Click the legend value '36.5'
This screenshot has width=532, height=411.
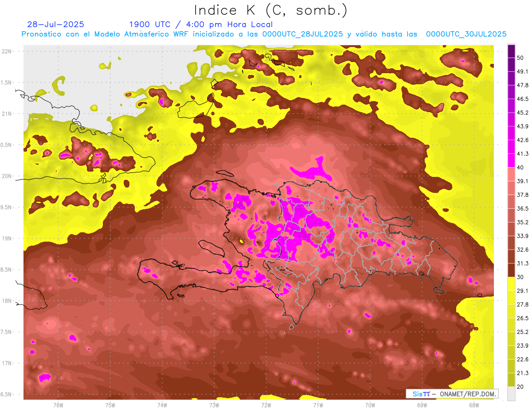click(522, 208)
